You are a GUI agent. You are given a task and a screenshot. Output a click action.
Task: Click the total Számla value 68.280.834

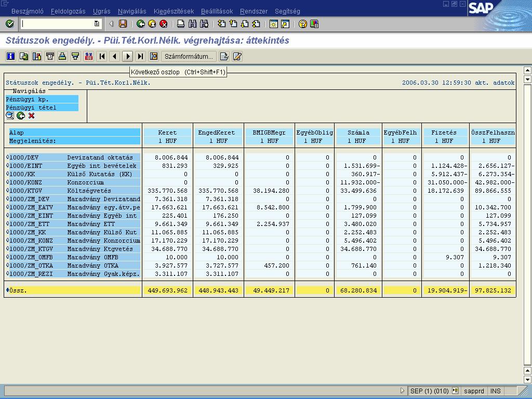[x=358, y=290]
